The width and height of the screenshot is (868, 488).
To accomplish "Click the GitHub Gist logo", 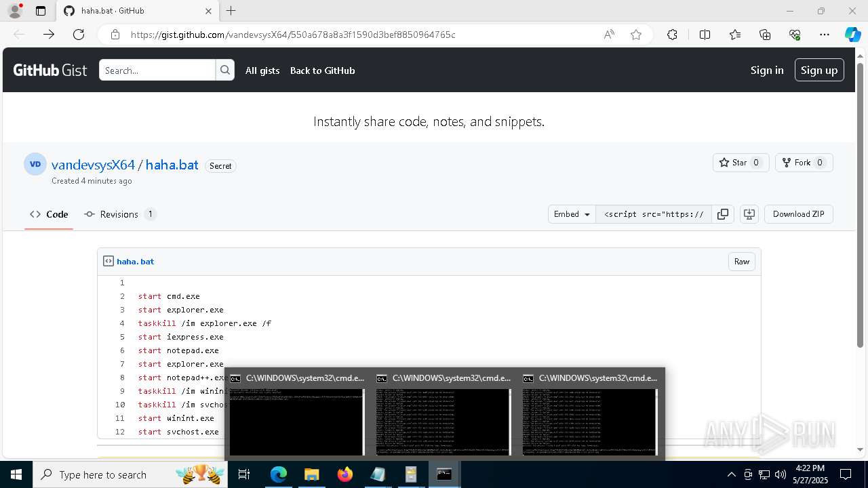I will pyautogui.click(x=50, y=70).
